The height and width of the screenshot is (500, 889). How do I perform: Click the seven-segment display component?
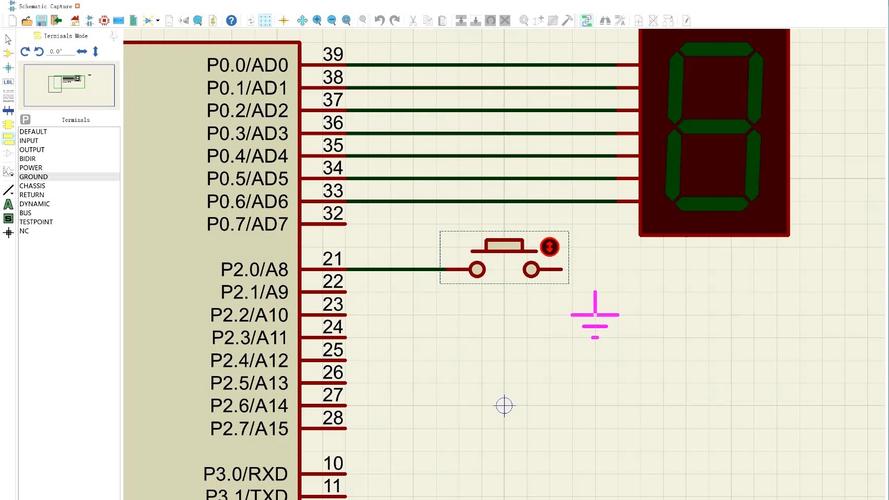point(714,133)
